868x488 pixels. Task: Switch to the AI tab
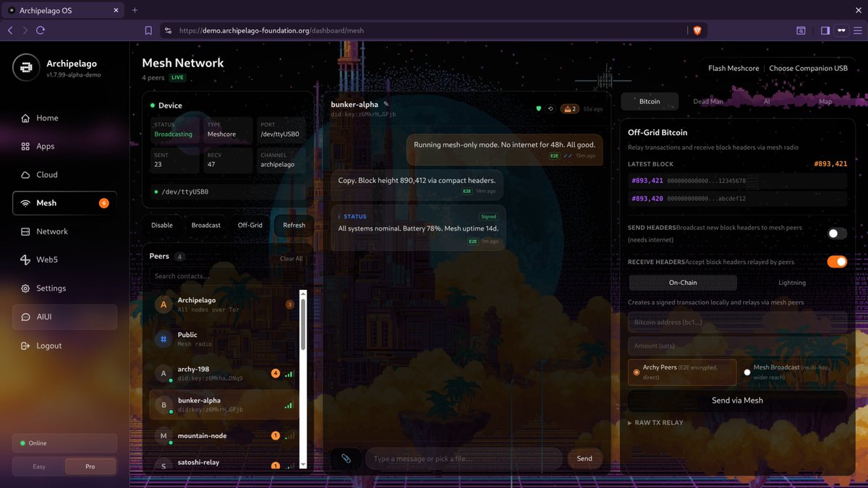click(x=767, y=101)
